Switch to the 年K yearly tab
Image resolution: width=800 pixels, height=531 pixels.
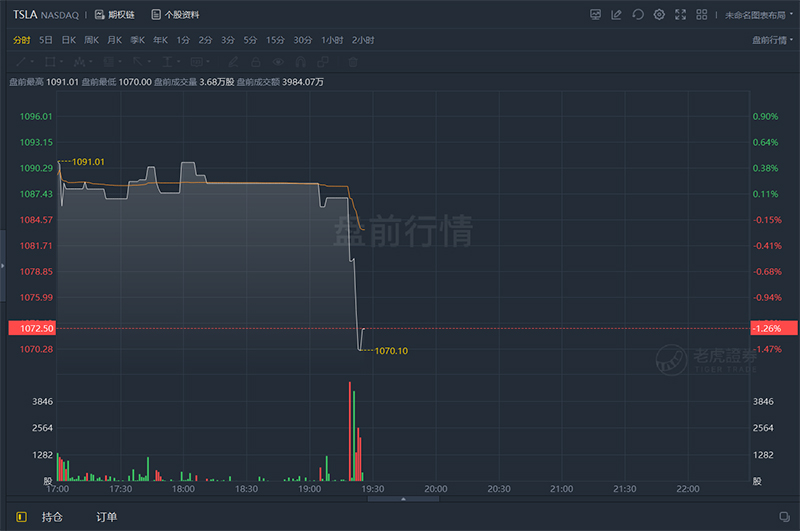(161, 40)
